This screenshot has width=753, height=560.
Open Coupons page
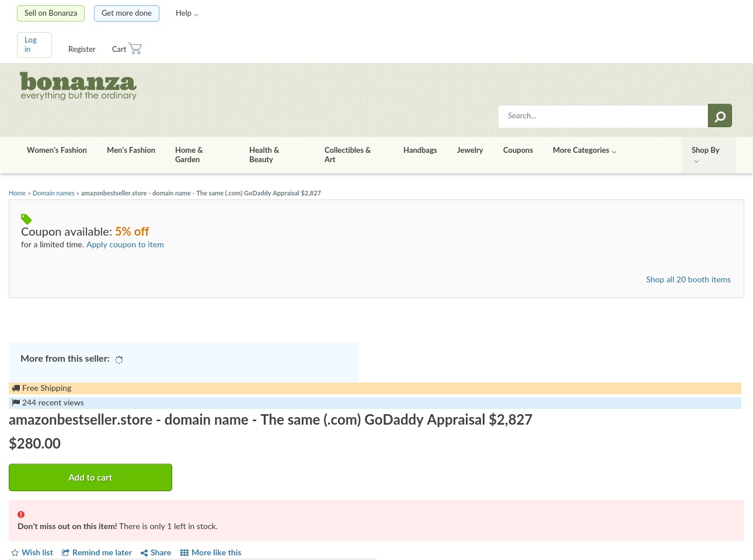click(x=518, y=150)
